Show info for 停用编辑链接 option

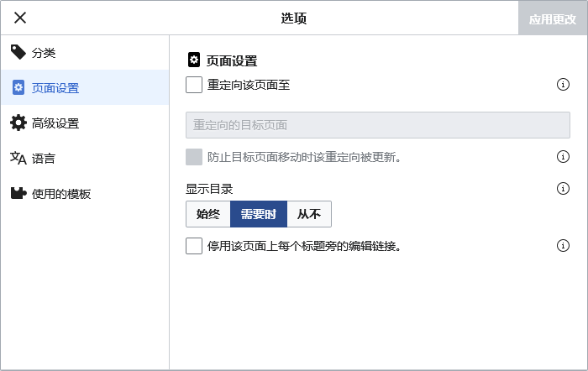[564, 246]
